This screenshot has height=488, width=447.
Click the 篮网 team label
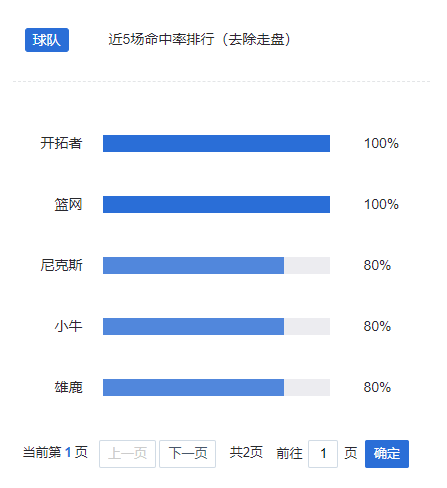point(68,204)
